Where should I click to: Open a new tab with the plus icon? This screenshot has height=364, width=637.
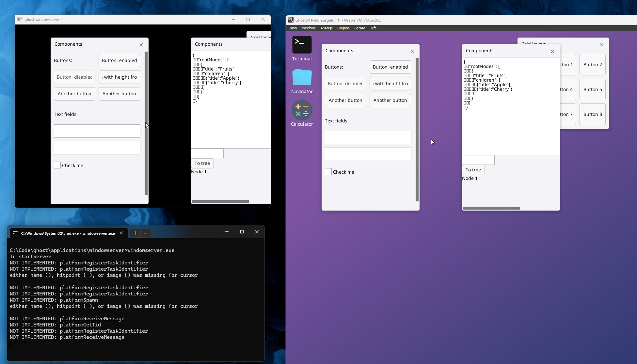[135, 233]
